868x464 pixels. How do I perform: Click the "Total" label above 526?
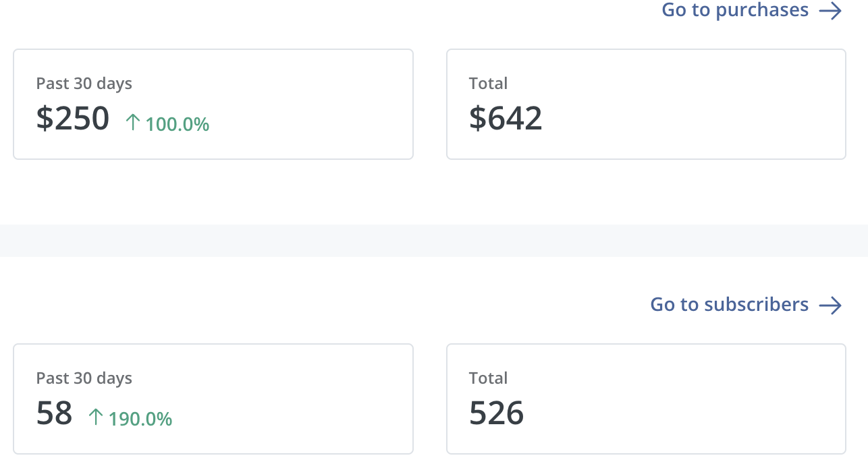(488, 378)
